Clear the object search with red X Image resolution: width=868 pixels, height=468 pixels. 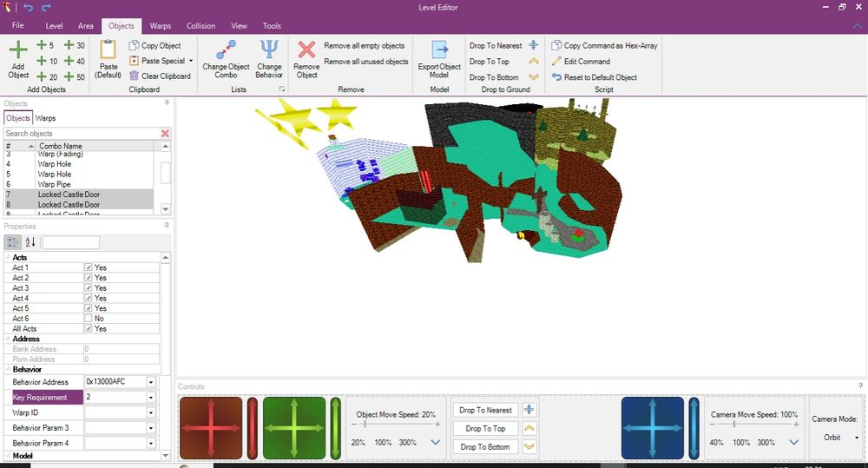[165, 134]
